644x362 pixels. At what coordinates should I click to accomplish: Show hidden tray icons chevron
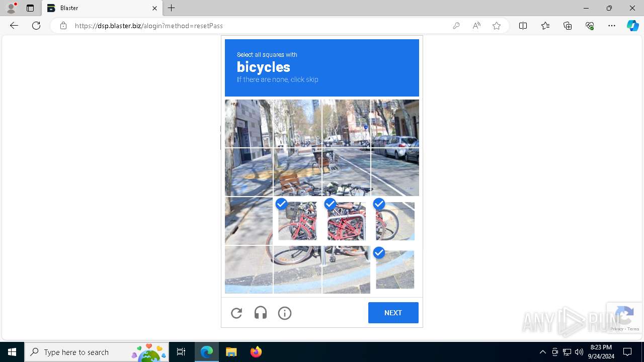(x=542, y=352)
